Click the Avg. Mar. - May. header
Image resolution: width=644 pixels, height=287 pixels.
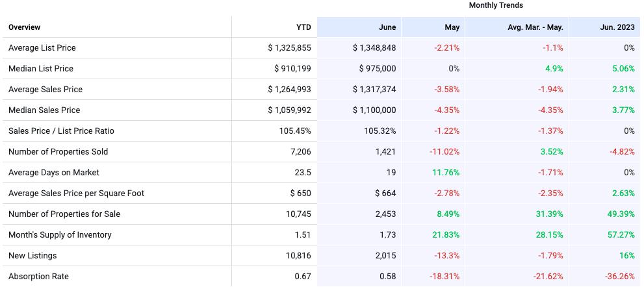coord(535,27)
